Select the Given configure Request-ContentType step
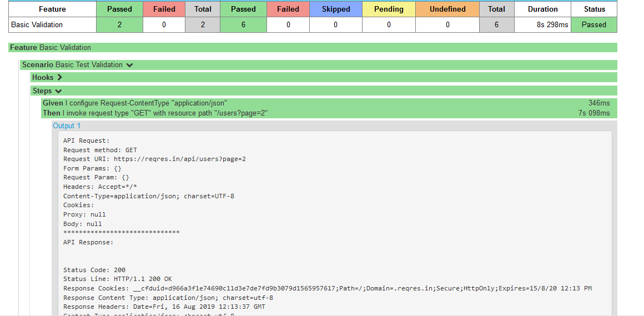Viewport: 644px width, 316px height. click(x=135, y=103)
